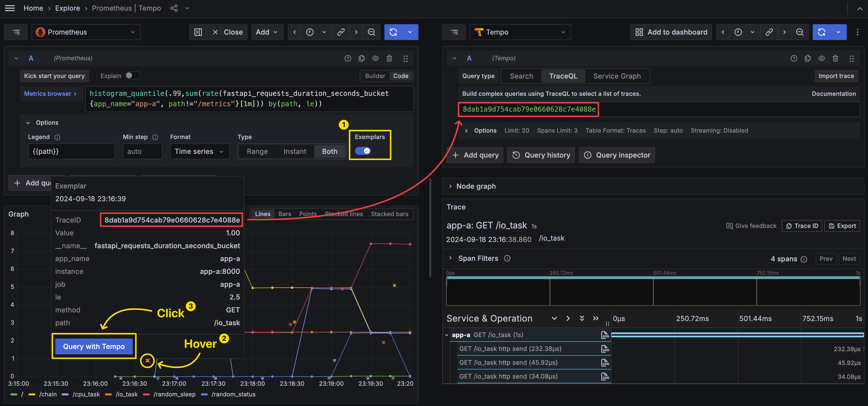Image resolution: width=868 pixels, height=406 pixels.
Task: Disable the Exemplars switch
Action: pos(362,151)
